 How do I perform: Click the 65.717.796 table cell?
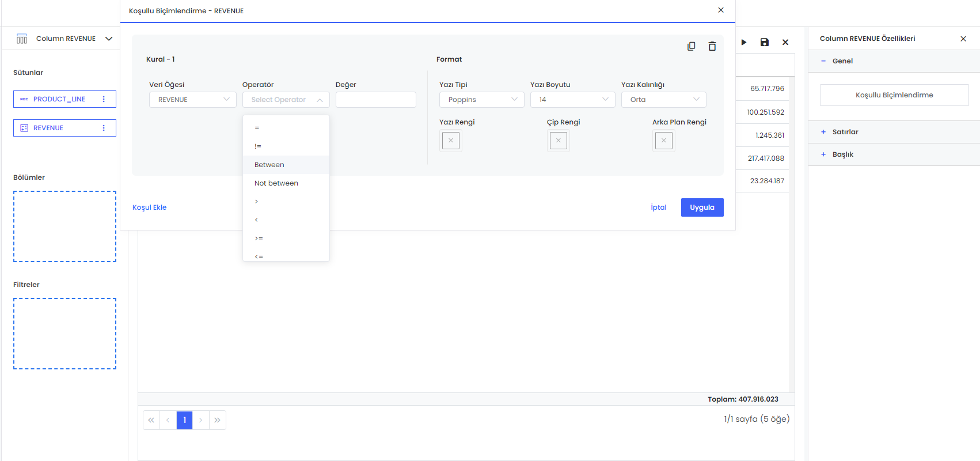(767, 89)
